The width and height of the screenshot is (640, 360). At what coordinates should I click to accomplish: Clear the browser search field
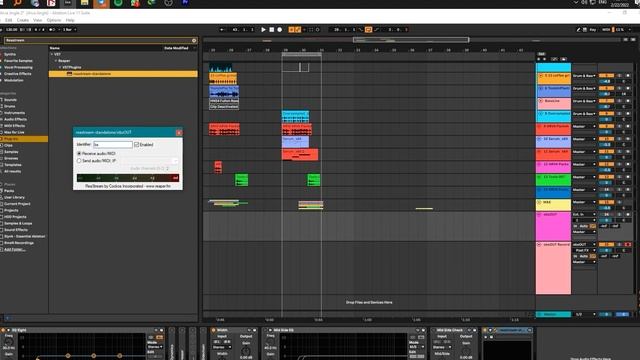point(194,40)
